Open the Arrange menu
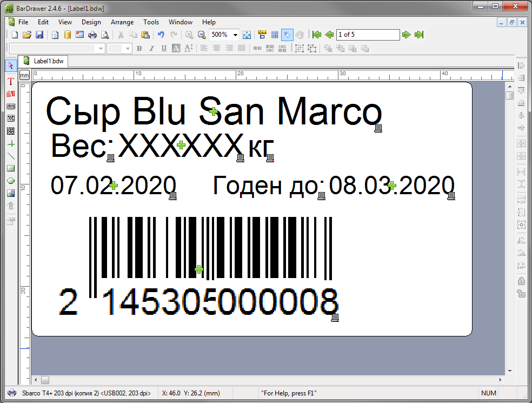The height and width of the screenshot is (403, 532). 122,22
